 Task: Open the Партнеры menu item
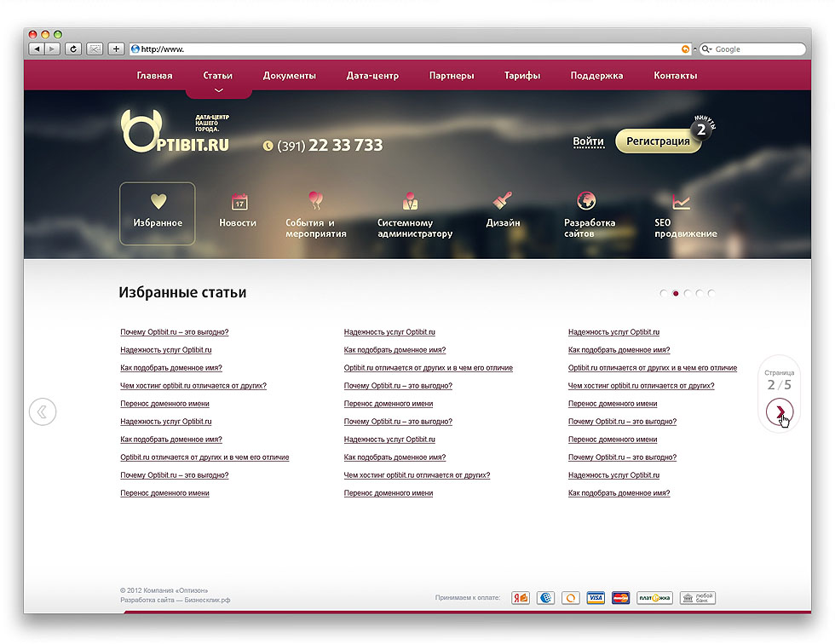coord(452,76)
